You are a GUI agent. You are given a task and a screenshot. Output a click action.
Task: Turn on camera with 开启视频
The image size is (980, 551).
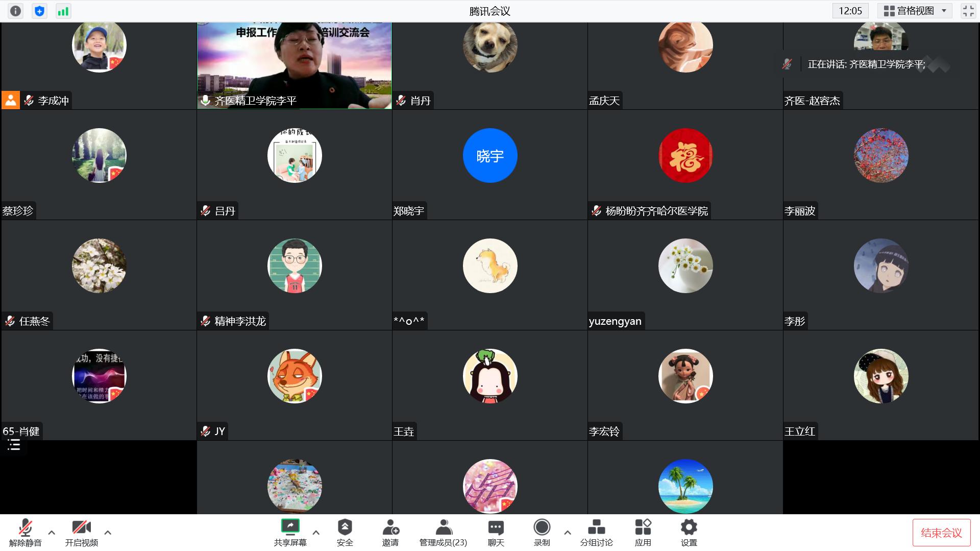[81, 532]
